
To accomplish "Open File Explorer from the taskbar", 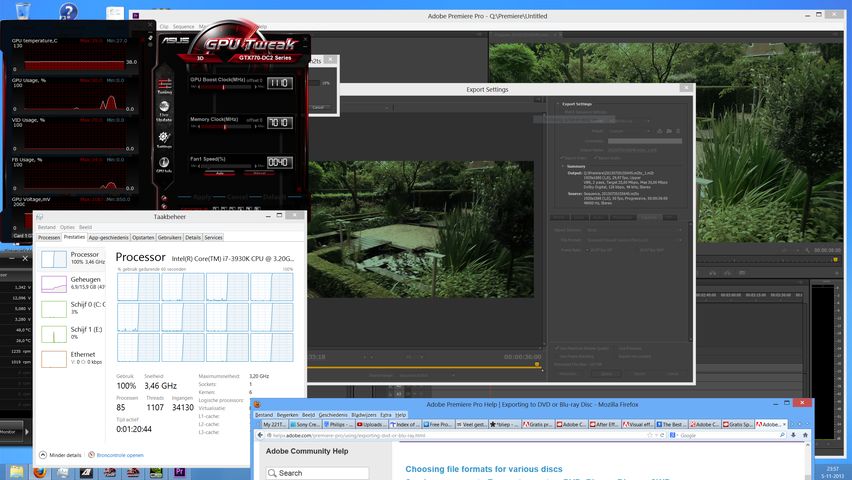I will [16, 472].
